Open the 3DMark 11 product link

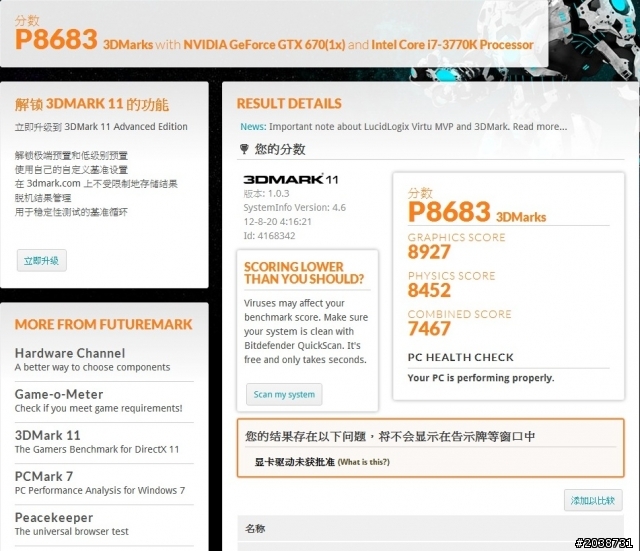tap(47, 435)
